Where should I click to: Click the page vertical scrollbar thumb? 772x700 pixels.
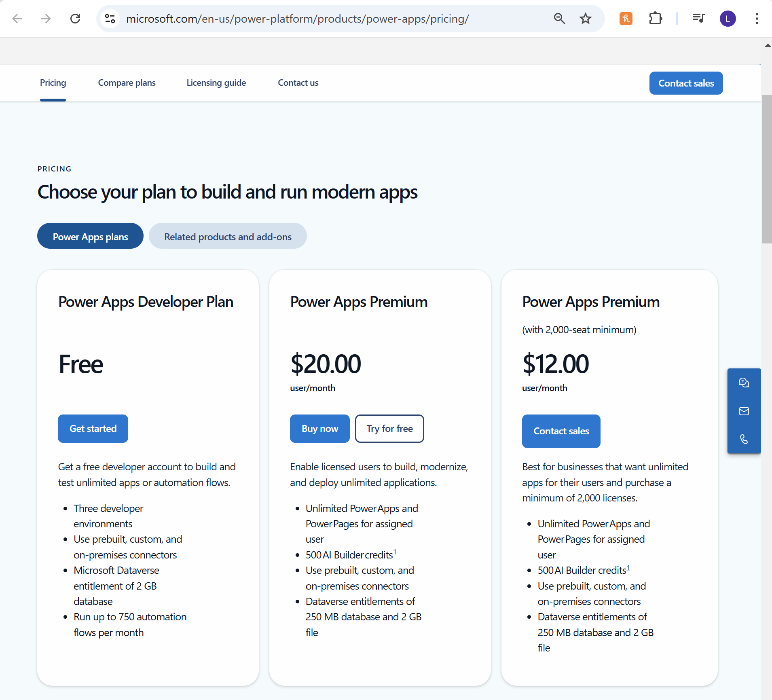tap(766, 170)
